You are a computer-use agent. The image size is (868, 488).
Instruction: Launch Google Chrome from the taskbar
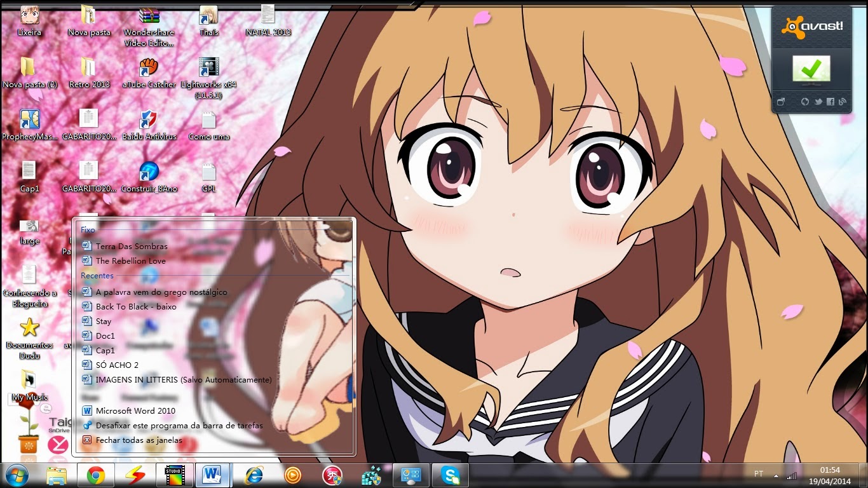pos(96,475)
